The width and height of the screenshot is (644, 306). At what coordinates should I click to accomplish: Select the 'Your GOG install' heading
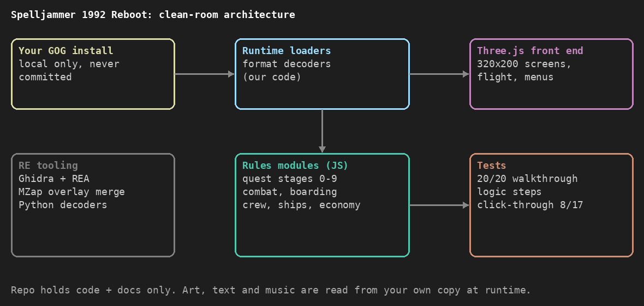pyautogui.click(x=65, y=51)
